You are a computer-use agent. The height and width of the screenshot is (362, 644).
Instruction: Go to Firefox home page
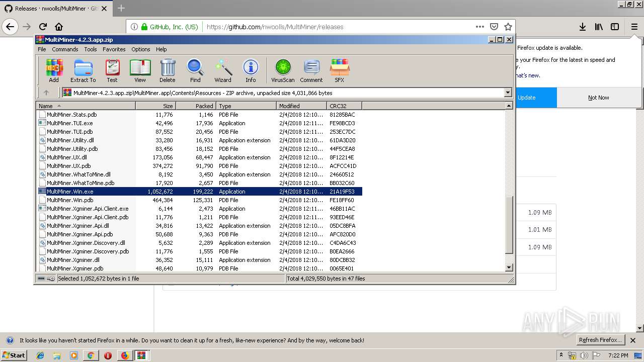pos(59,27)
